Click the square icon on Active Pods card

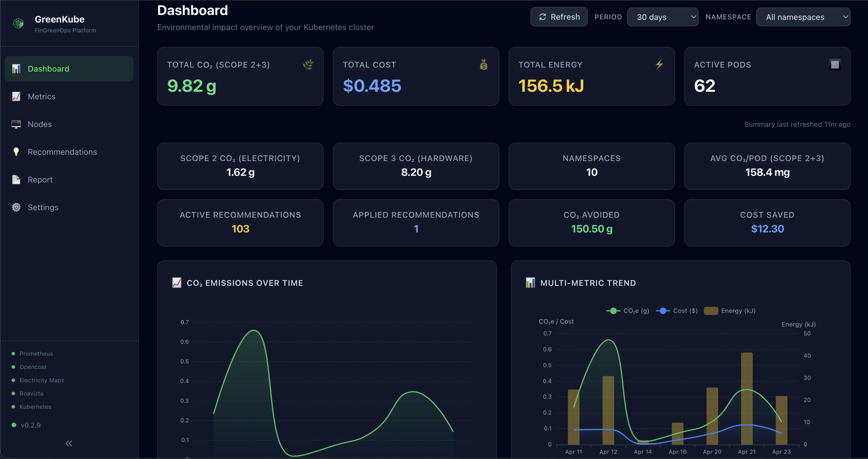[x=835, y=64]
